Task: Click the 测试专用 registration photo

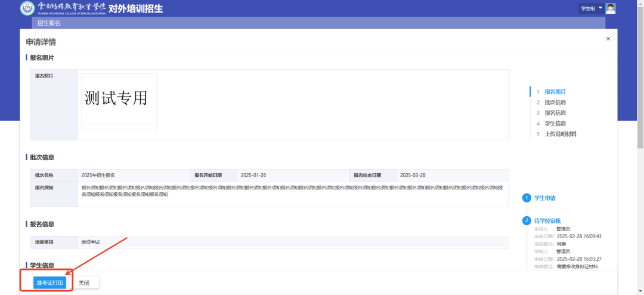Action: pos(119,99)
